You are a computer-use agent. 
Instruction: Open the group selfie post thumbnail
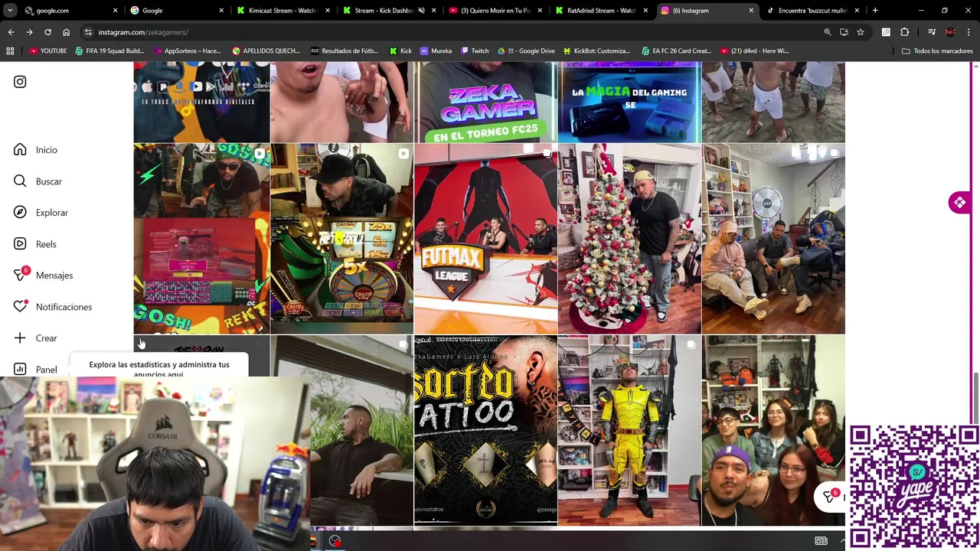click(x=773, y=430)
